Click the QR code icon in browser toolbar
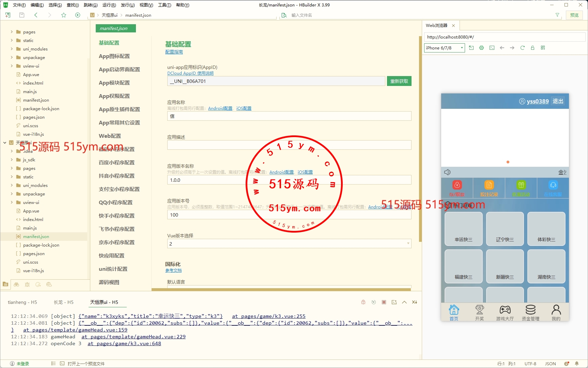 tap(543, 48)
